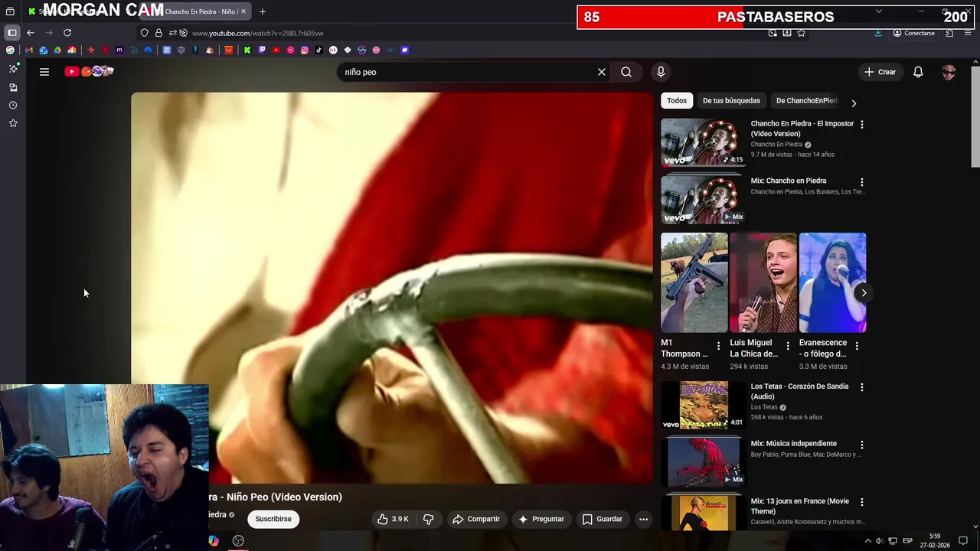Viewport: 980px width, 551px height.
Task: Open options for Mix: Música independiente
Action: point(861,445)
